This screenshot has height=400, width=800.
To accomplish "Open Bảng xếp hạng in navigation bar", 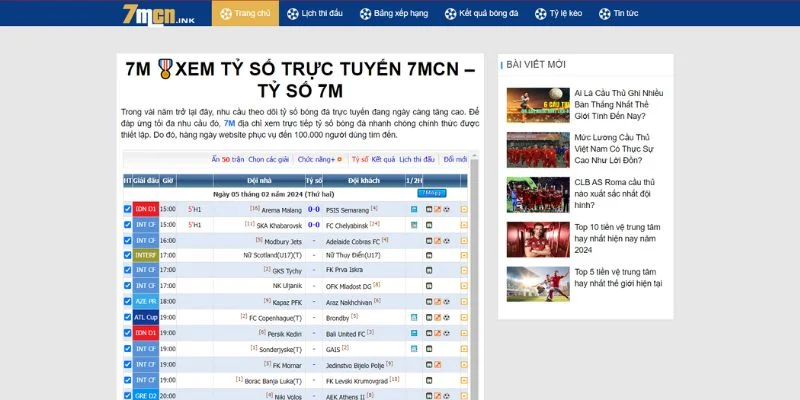I will point(394,14).
